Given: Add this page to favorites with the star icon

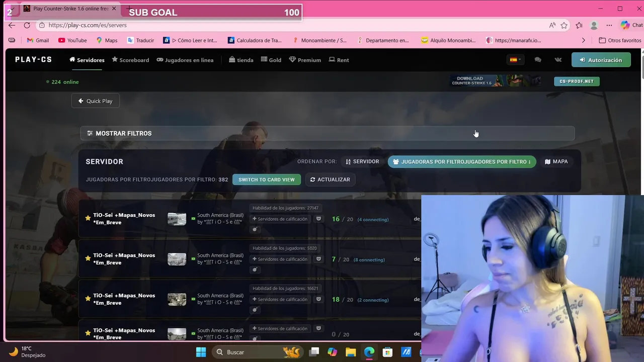Looking at the screenshot, I should 565,25.
